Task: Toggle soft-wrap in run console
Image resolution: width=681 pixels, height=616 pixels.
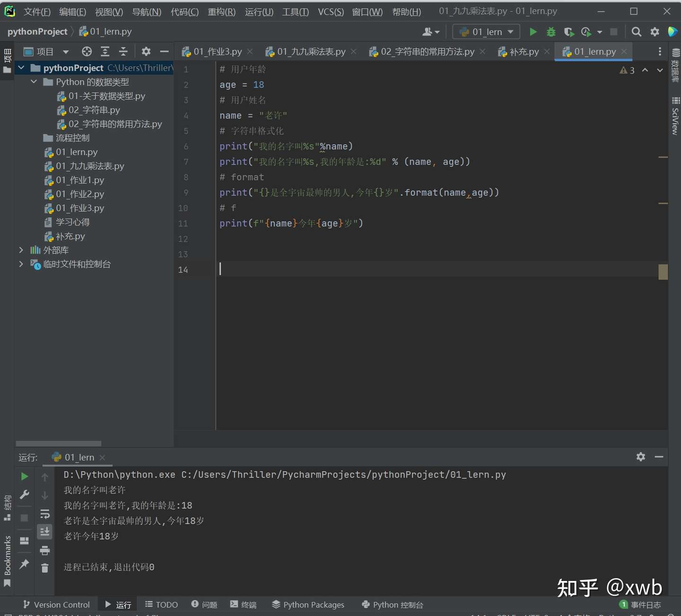Action: tap(45, 514)
